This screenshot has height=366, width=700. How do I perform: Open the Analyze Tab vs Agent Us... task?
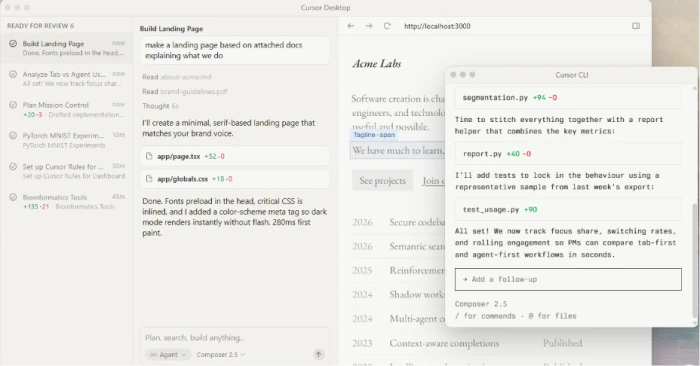coord(66,79)
